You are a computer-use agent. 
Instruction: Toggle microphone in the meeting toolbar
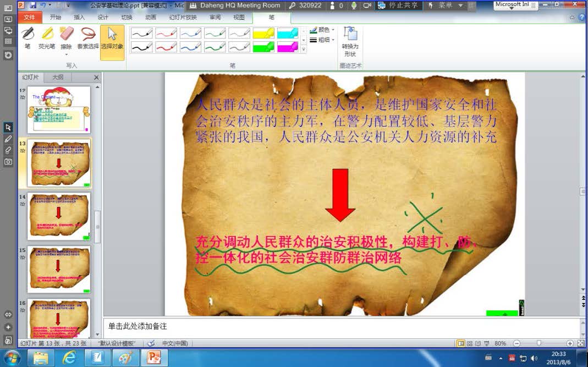coord(353,6)
